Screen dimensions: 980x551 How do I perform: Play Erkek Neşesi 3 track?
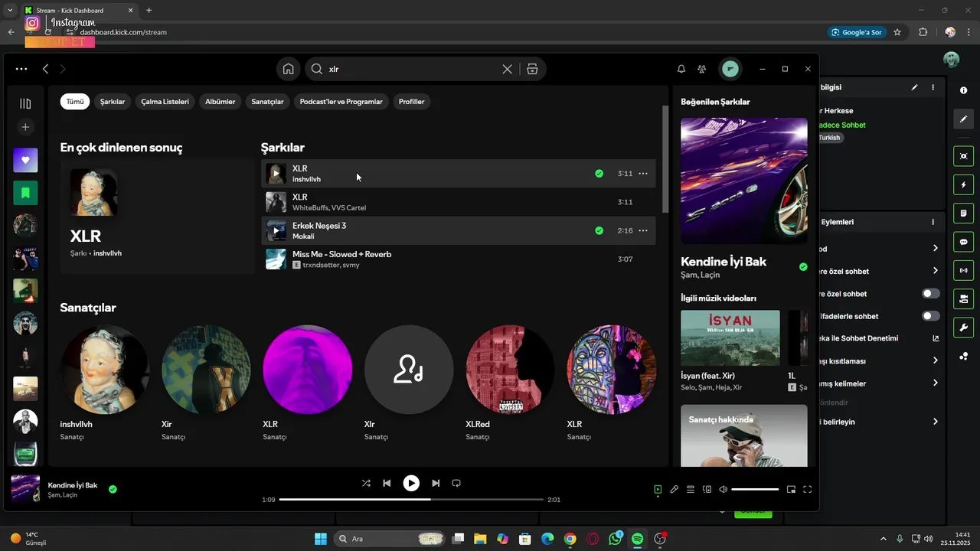(276, 230)
